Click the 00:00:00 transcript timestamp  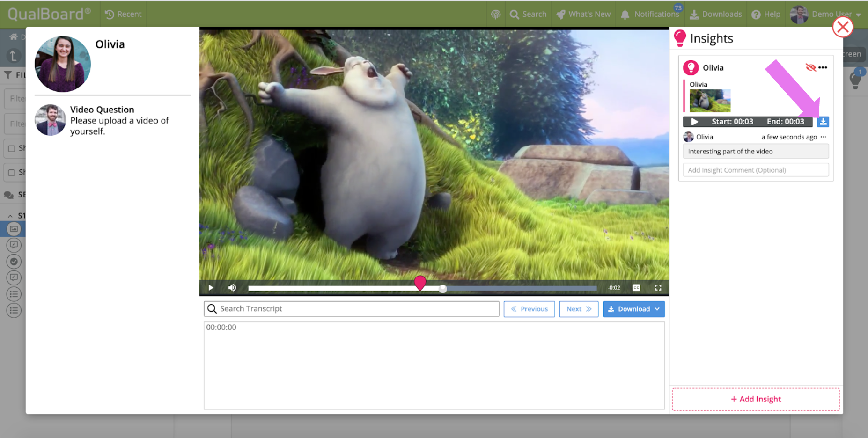pos(221,328)
